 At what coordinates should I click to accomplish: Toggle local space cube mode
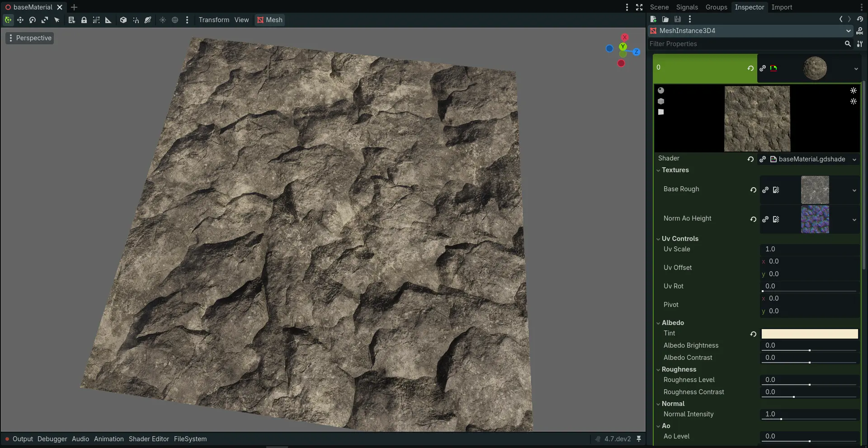pos(123,20)
